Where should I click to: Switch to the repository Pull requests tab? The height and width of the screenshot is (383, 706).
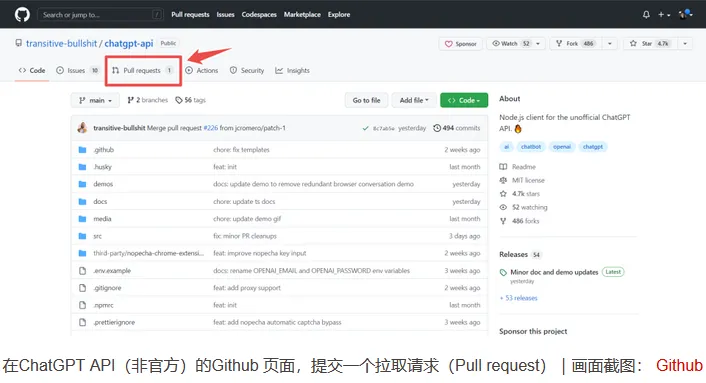tap(142, 70)
